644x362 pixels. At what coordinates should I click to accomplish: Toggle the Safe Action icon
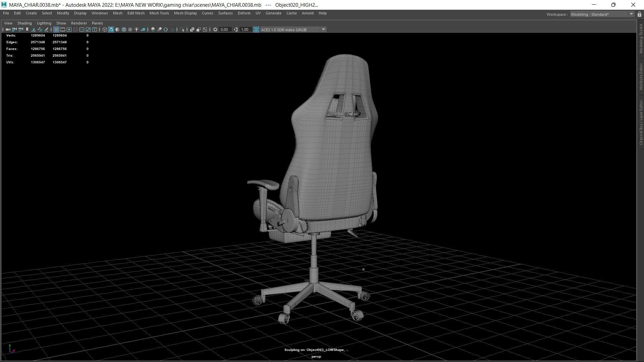point(88,29)
